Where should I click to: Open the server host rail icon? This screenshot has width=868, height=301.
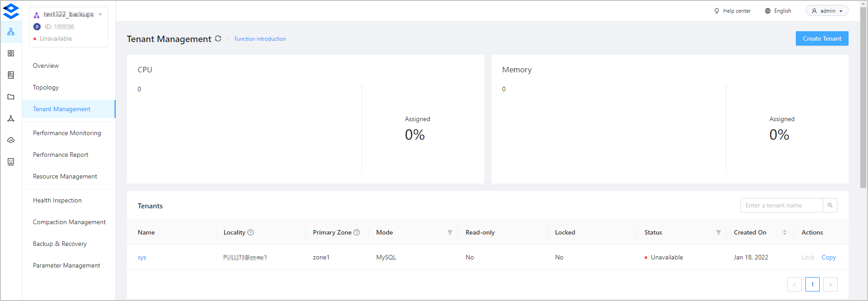(x=11, y=75)
